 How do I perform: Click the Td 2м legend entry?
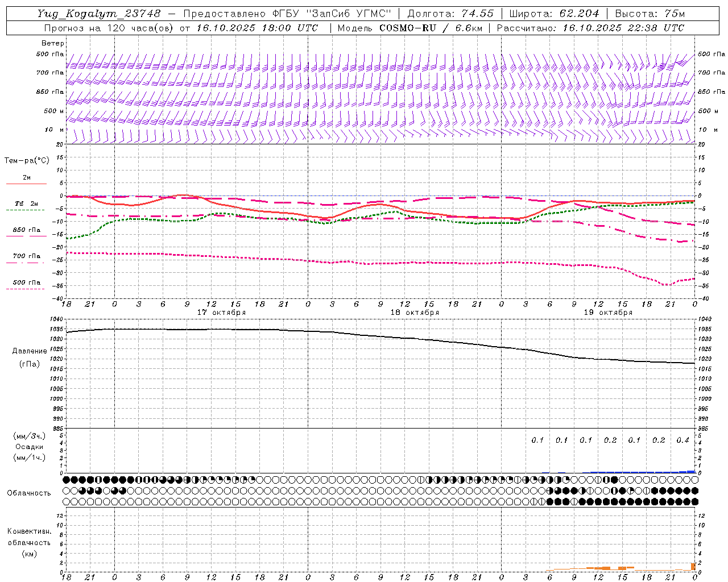coord(27,203)
